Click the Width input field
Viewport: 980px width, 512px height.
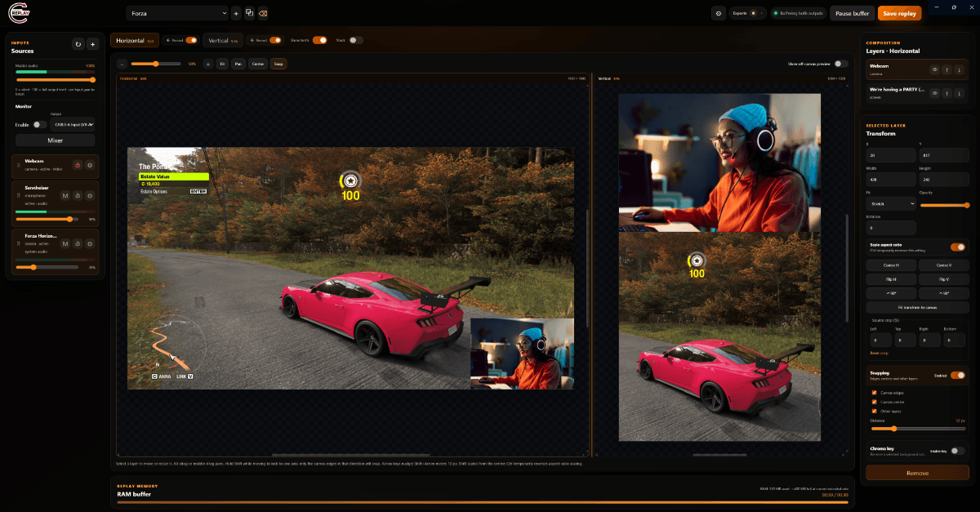tap(891, 179)
